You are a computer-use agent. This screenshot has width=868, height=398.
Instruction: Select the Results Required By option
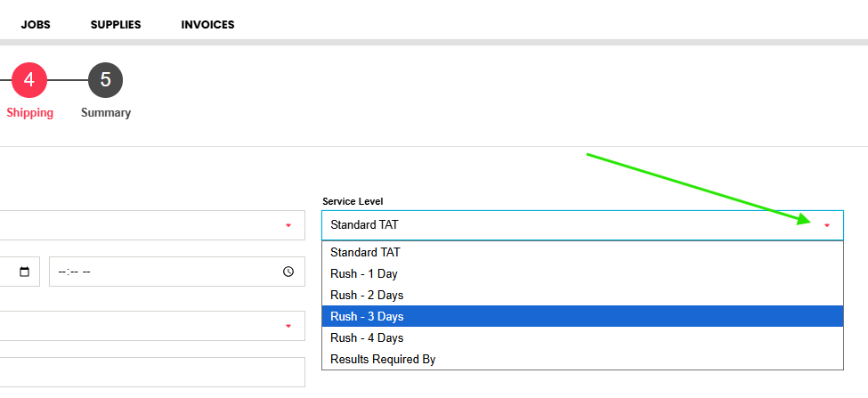coord(582,359)
